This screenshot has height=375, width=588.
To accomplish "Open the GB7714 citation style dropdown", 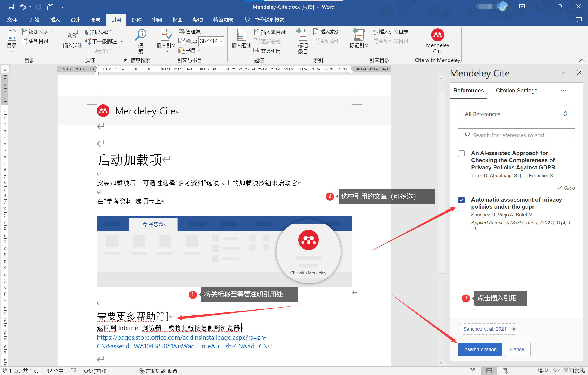I will (222, 41).
